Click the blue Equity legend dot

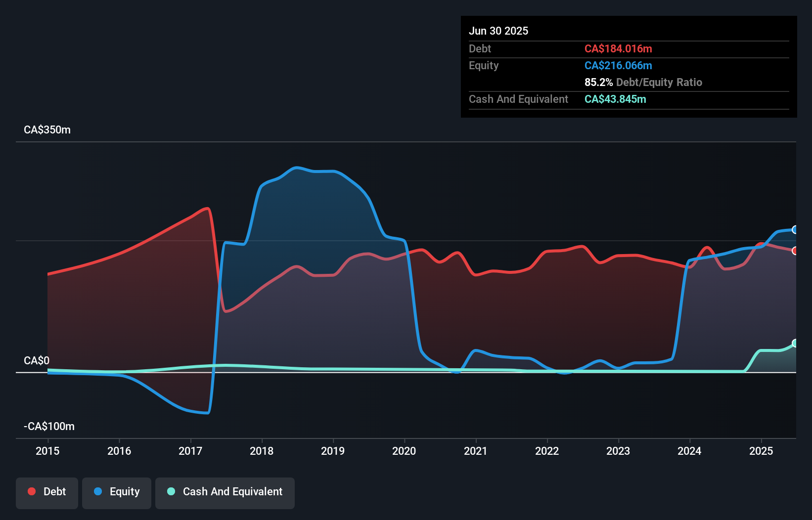pos(98,491)
